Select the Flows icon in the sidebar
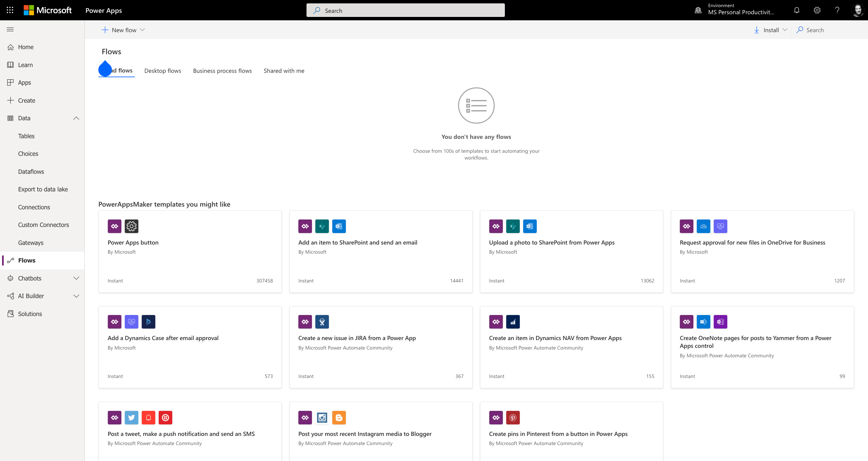The image size is (868, 461). tap(11, 260)
